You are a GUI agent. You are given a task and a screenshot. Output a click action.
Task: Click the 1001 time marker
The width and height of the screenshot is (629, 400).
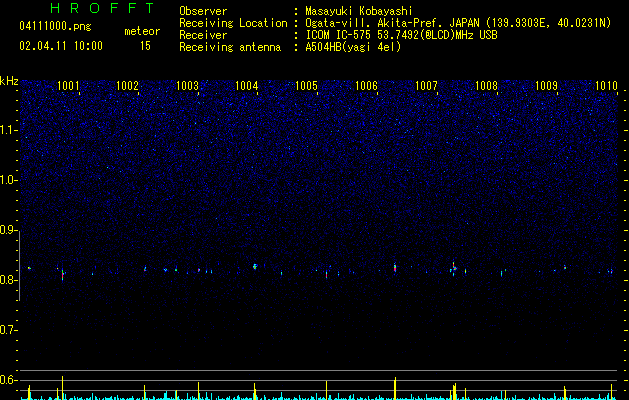[68, 86]
